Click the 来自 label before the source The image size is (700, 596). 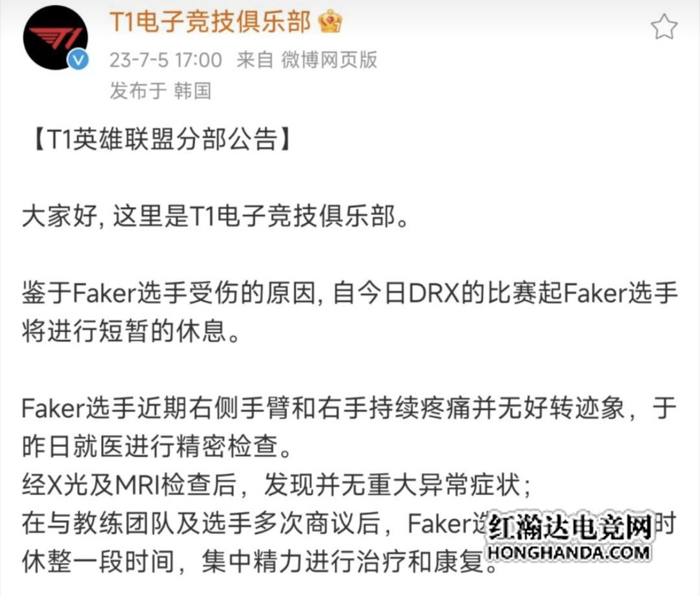click(x=255, y=60)
